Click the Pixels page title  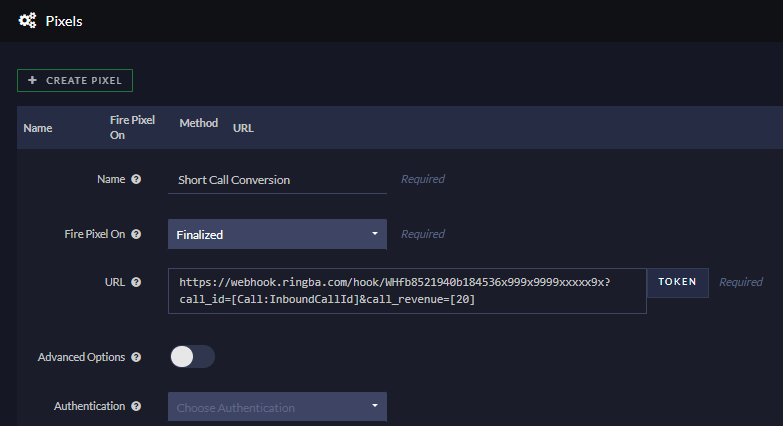click(64, 21)
